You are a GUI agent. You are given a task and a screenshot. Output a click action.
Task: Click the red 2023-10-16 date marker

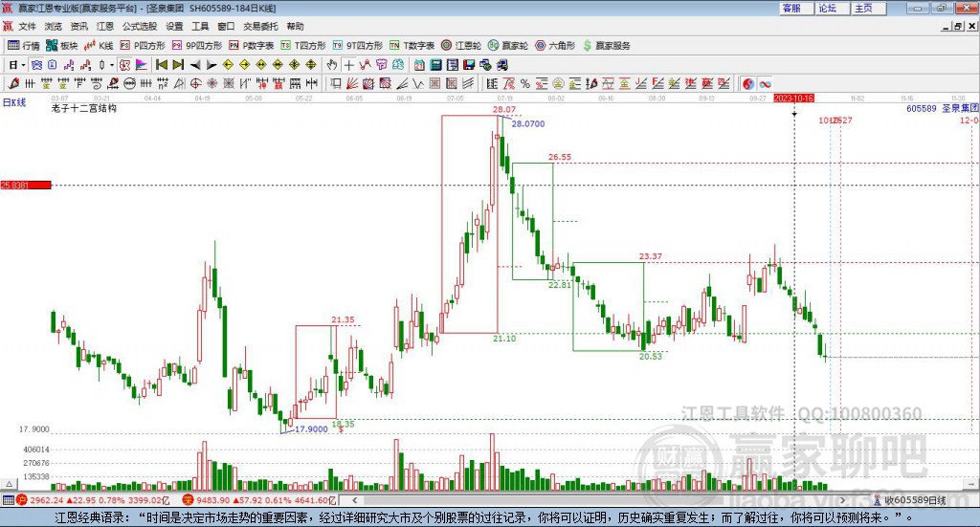(793, 99)
